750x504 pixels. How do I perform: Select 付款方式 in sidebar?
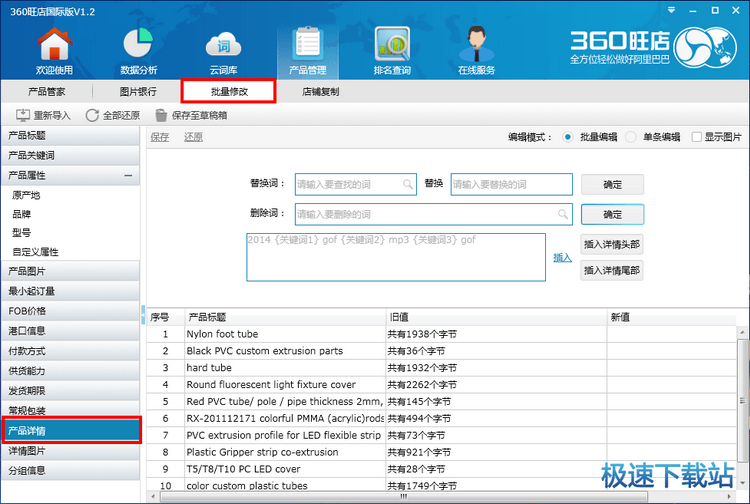coord(71,351)
